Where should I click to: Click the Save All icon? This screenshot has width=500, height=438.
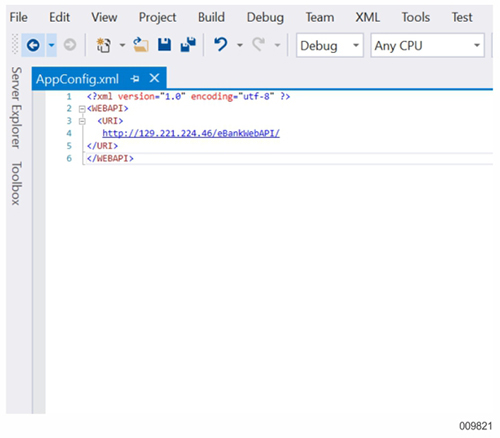(x=188, y=45)
